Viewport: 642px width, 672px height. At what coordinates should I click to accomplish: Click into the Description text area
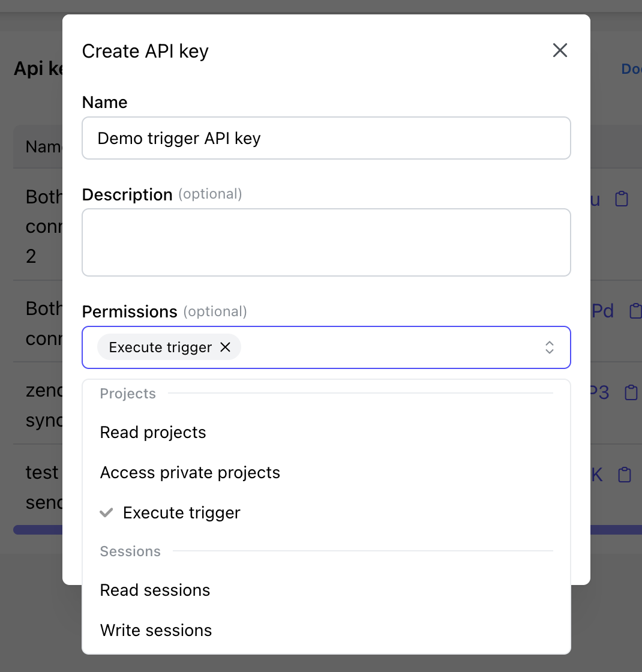click(326, 242)
